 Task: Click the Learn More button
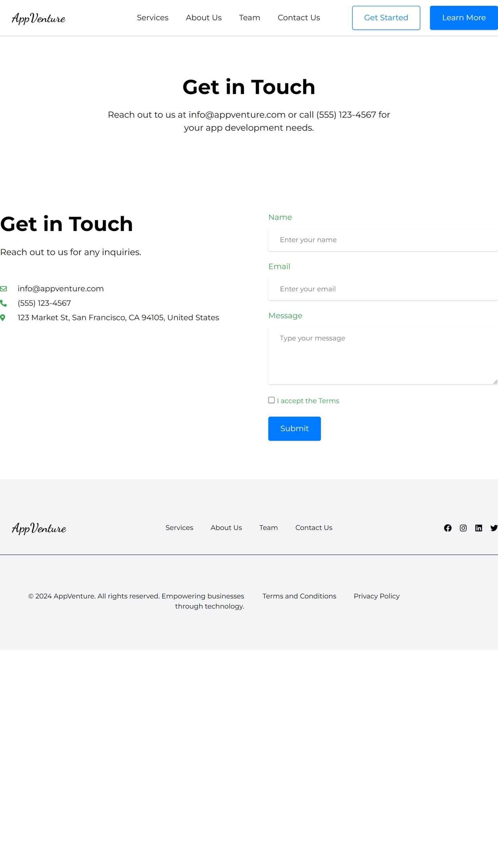(x=464, y=18)
